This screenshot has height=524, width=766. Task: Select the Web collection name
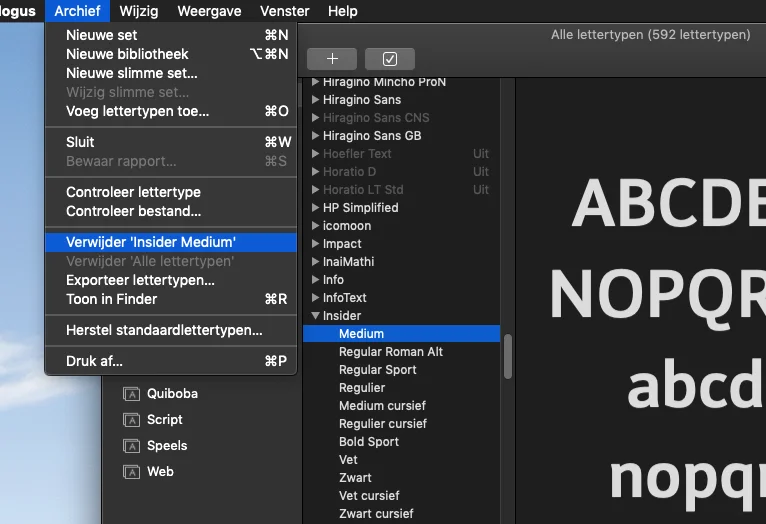160,471
